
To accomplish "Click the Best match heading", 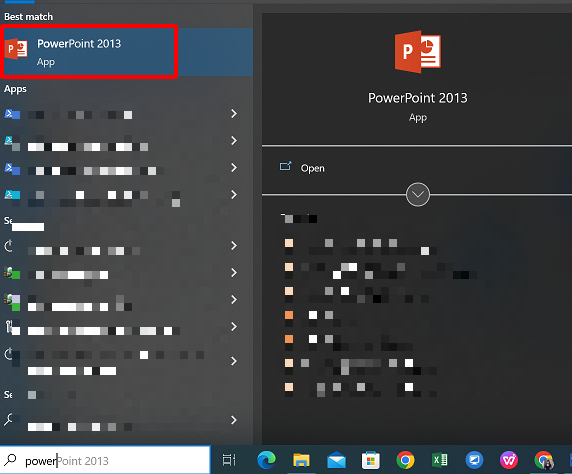I will pos(28,17).
